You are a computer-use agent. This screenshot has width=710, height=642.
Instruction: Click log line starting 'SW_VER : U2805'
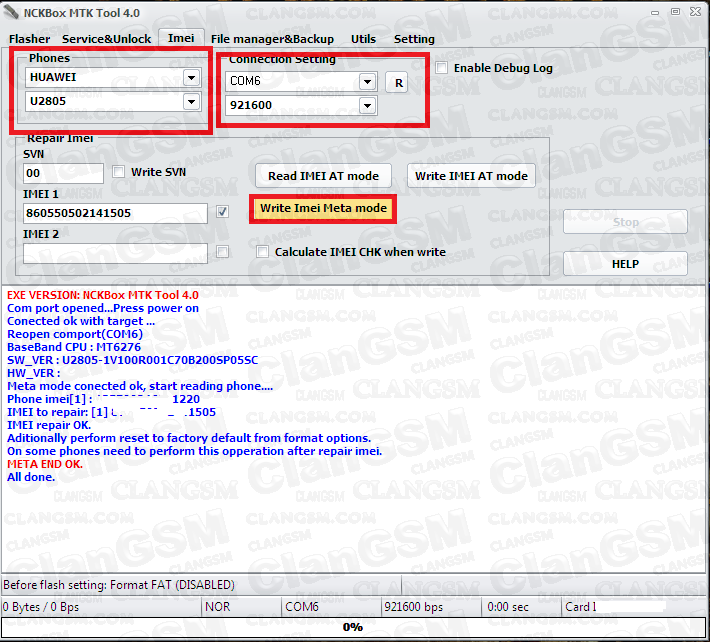coord(132,360)
